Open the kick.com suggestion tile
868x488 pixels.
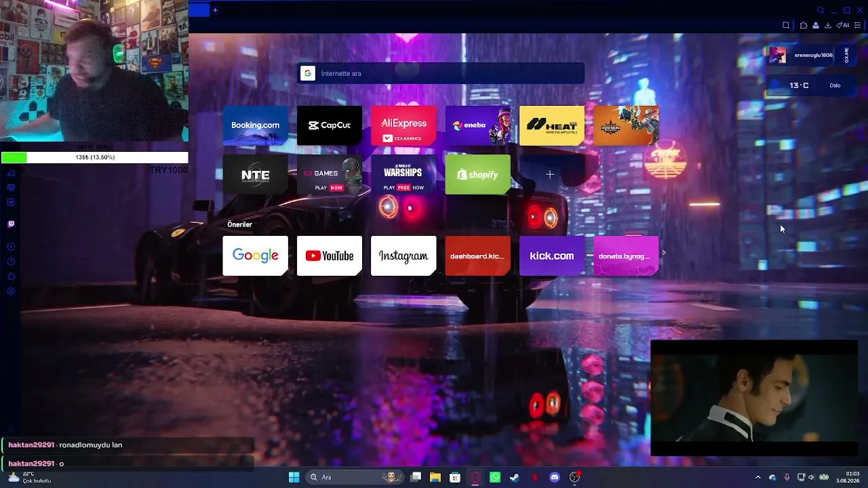point(552,256)
